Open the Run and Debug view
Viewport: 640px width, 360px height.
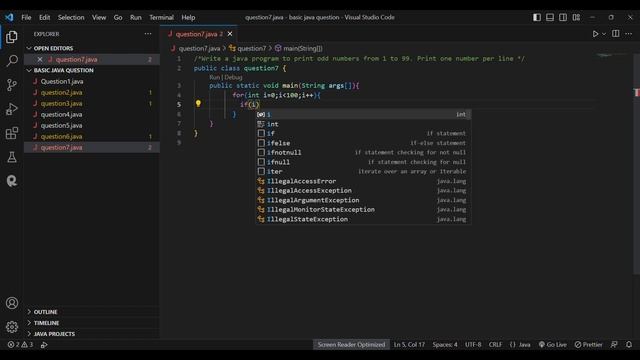(x=12, y=109)
